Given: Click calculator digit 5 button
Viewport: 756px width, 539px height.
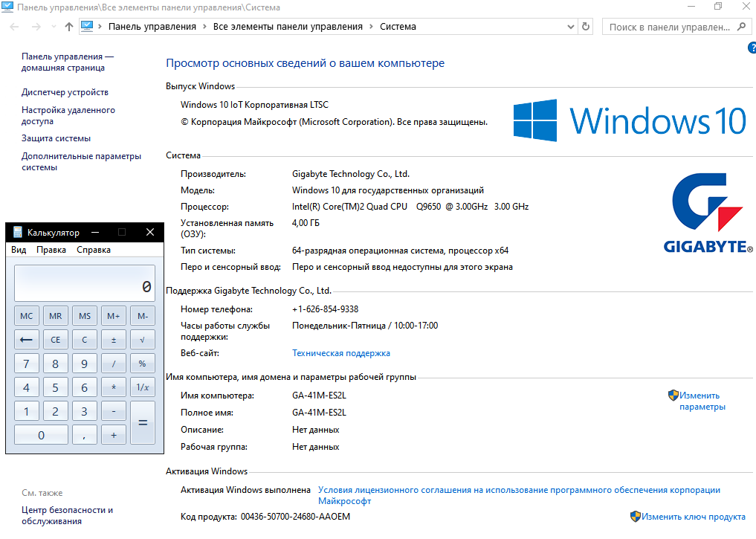Looking at the screenshot, I should click(x=56, y=387).
